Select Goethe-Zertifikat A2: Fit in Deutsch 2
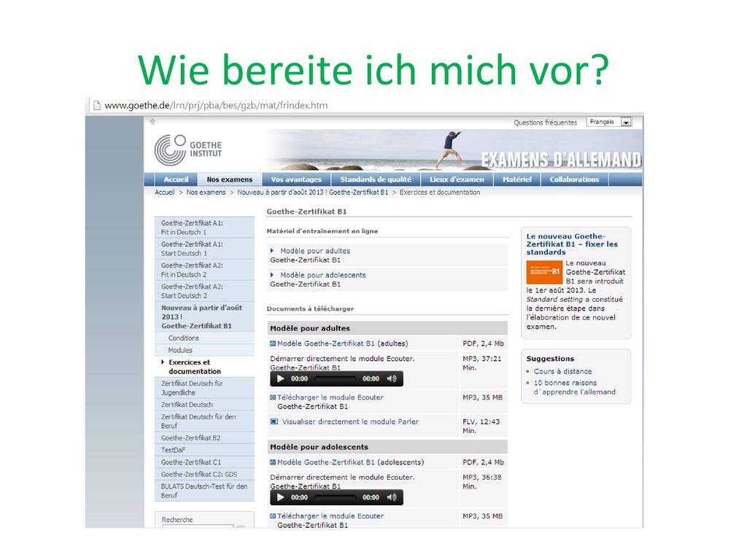The height and width of the screenshot is (560, 747). (204, 270)
